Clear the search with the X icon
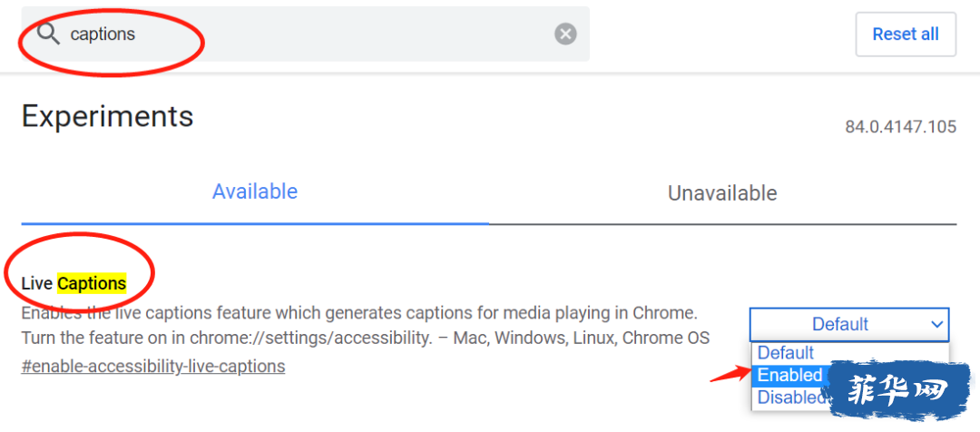The height and width of the screenshot is (432, 980). click(x=565, y=34)
